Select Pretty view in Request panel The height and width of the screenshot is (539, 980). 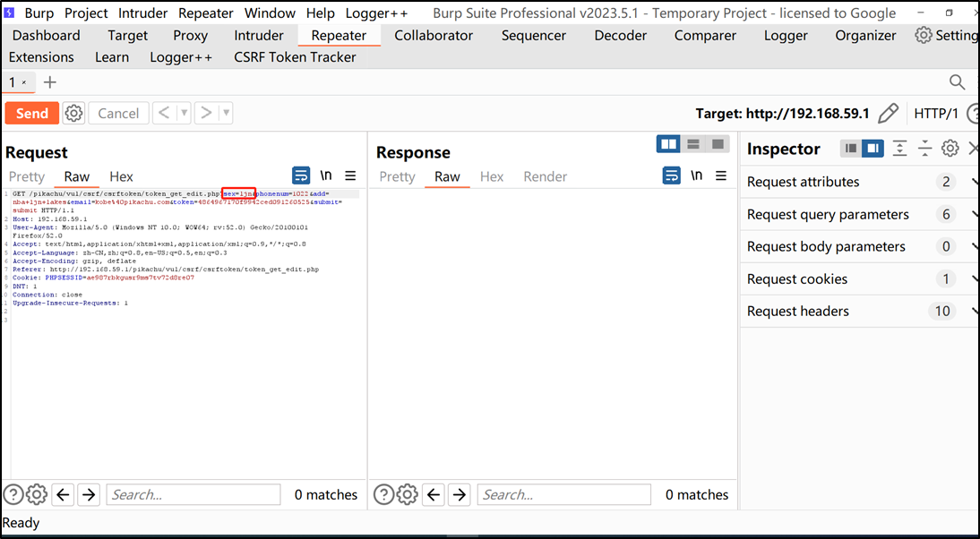coord(26,176)
